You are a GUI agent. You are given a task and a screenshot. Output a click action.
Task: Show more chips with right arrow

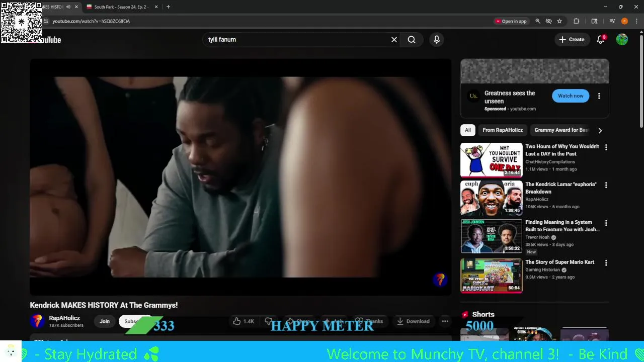pyautogui.click(x=600, y=130)
